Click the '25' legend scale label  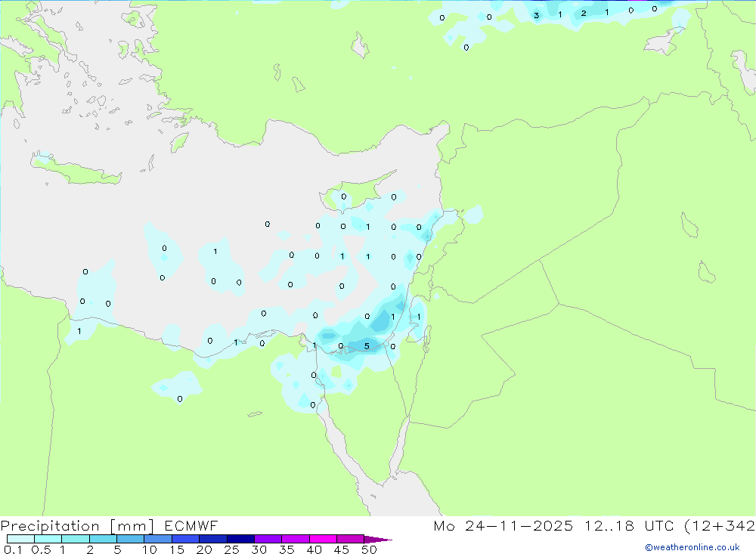click(232, 549)
